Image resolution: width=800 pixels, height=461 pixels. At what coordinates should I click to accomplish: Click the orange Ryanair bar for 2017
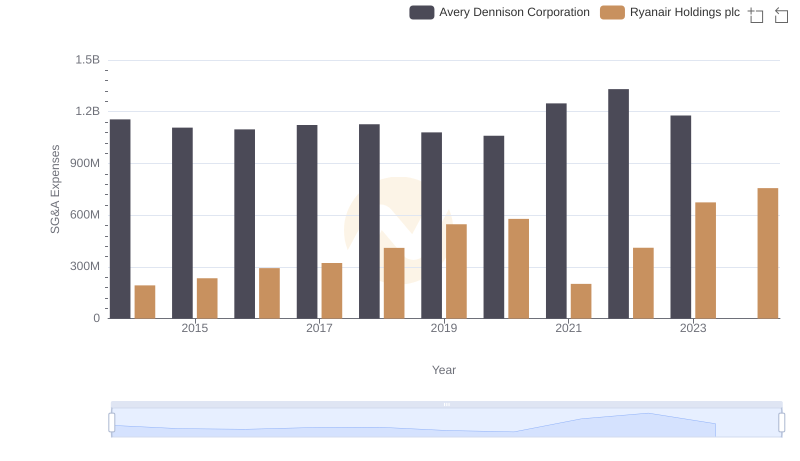tap(332, 291)
